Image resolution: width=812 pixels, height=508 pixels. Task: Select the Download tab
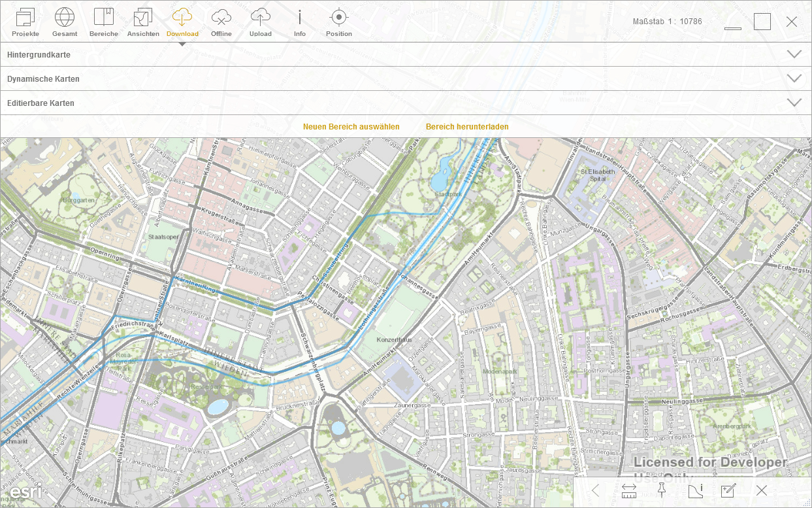point(182,22)
